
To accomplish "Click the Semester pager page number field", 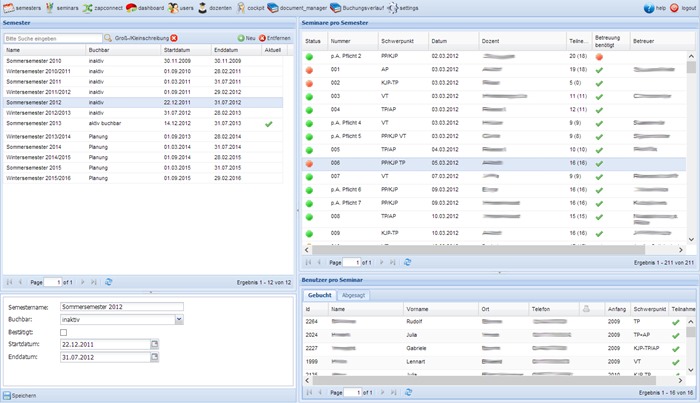I will (x=53, y=282).
